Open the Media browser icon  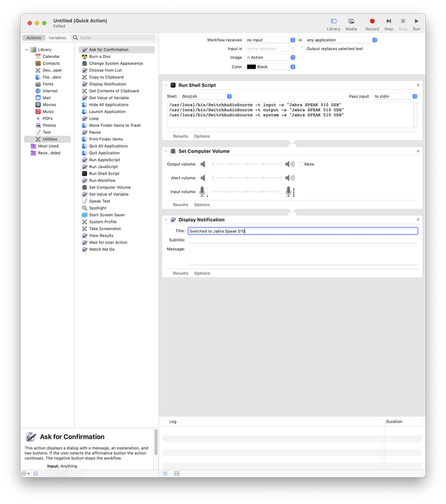click(351, 22)
